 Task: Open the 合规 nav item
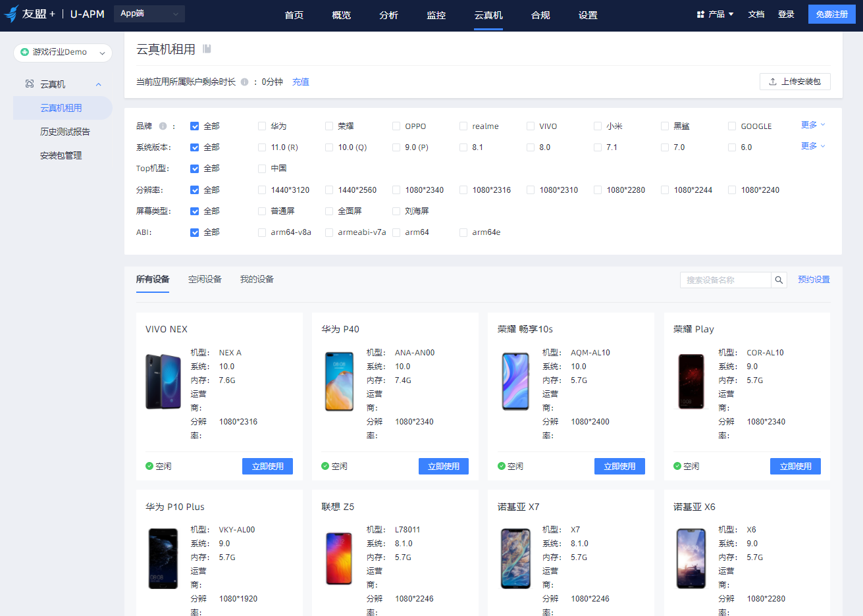tap(540, 15)
